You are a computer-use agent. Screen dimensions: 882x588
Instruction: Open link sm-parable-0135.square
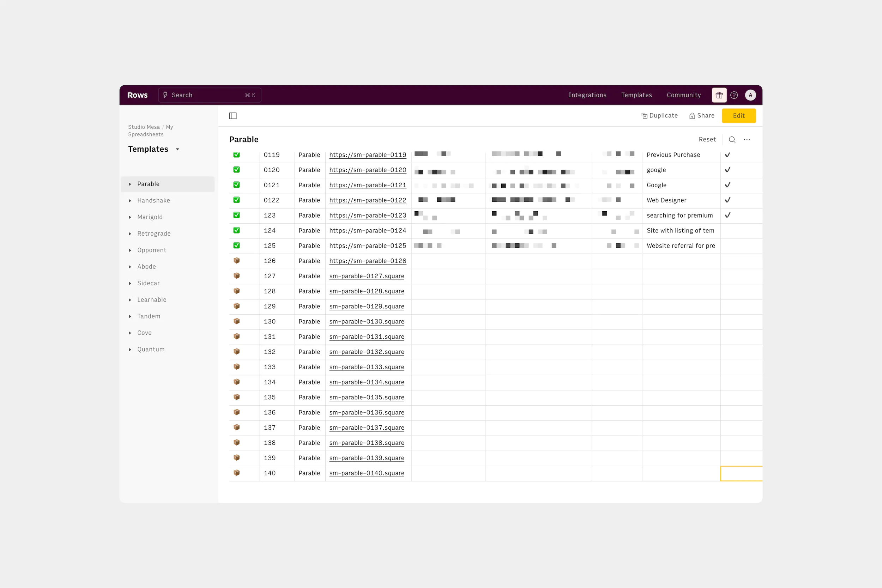tap(366, 398)
